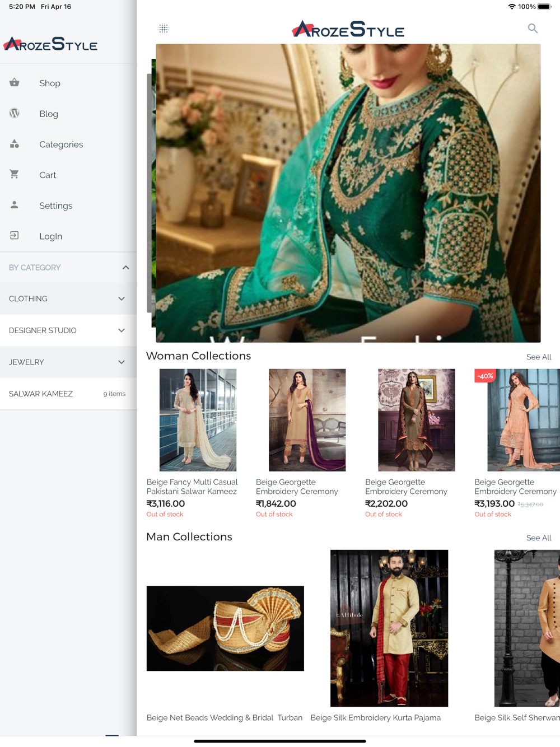Tap the Categories shapes icon
The height and width of the screenshot is (747, 560).
(x=15, y=144)
